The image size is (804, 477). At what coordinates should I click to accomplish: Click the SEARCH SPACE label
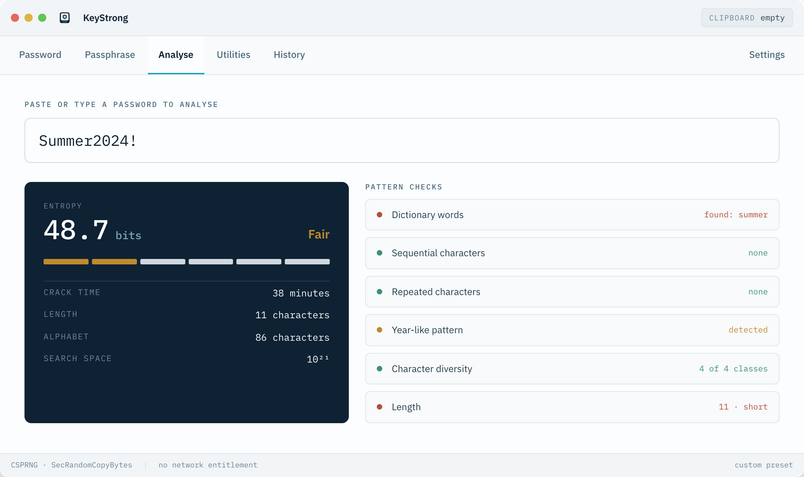tap(77, 359)
